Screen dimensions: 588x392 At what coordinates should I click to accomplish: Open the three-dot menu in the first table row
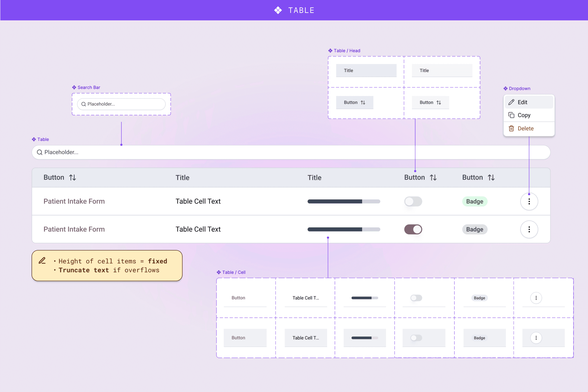[x=529, y=201]
